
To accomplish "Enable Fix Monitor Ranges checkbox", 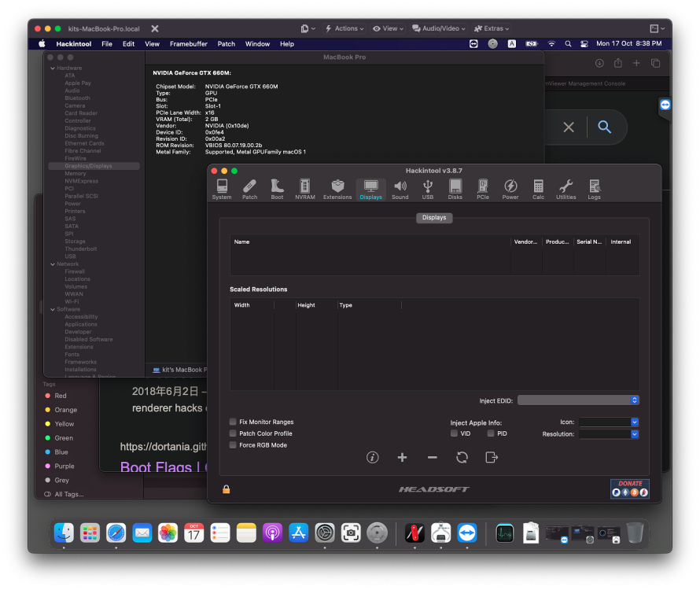I will pos(233,422).
